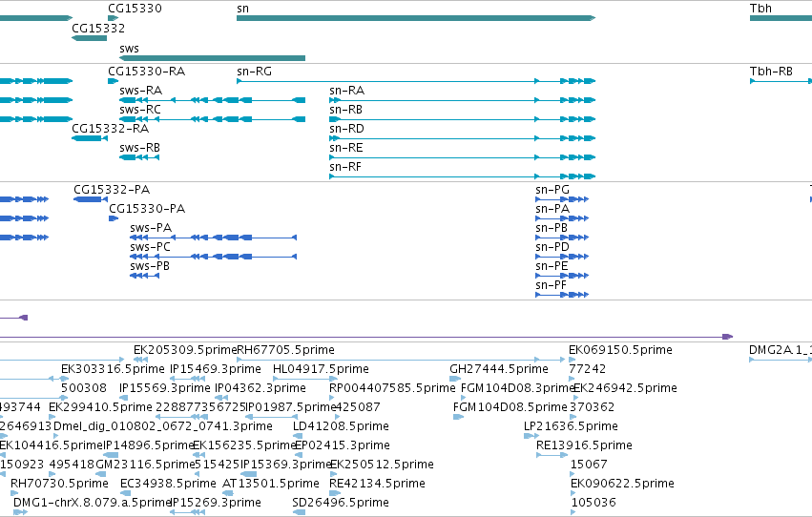This screenshot has width=812, height=517.
Task: Open the CG15332-RA transcript label
Action: pos(110,129)
